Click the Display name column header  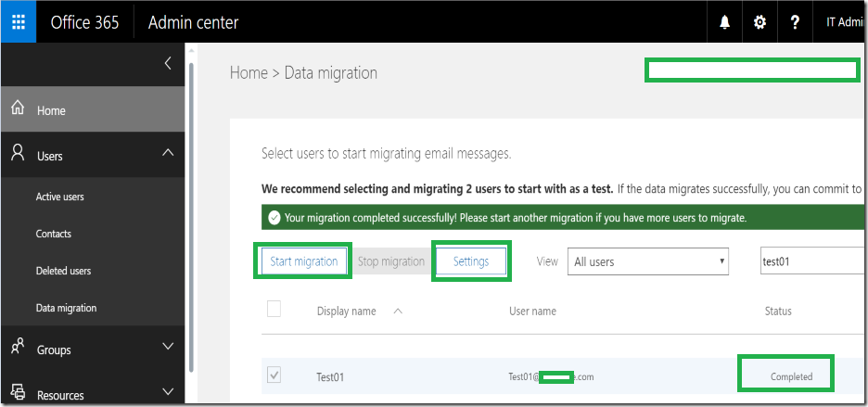click(346, 312)
